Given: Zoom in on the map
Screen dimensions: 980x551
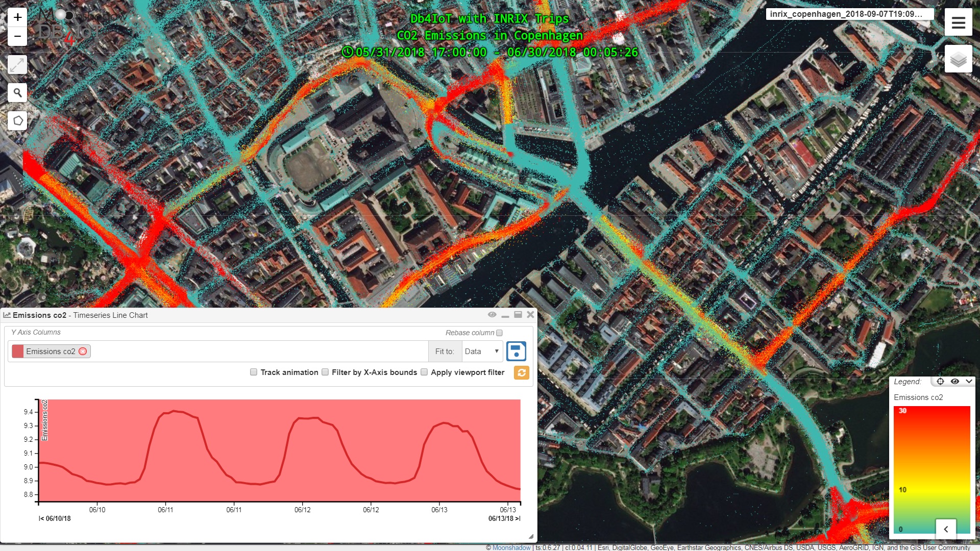Looking at the screenshot, I should (x=17, y=18).
